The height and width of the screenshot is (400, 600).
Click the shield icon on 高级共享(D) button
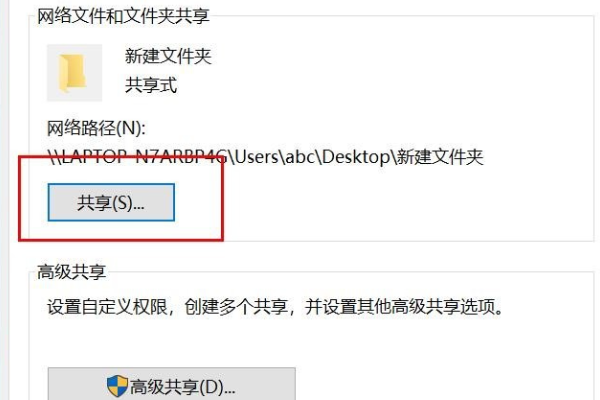coord(117,386)
